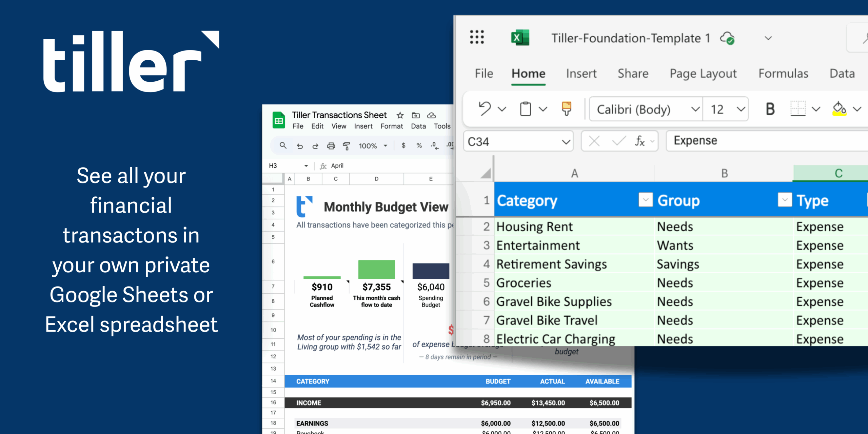Select the Format Painter brush in Excel
Screen dimensions: 868x434
[x=567, y=109]
